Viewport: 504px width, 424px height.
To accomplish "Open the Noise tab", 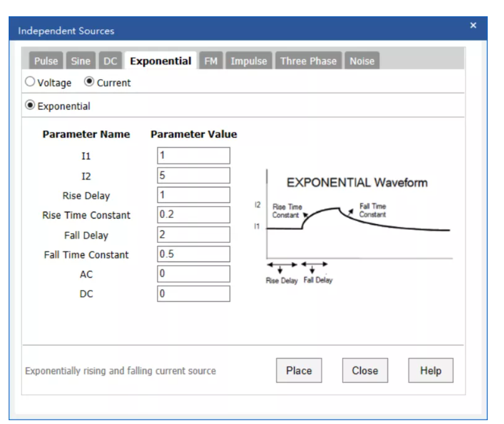I will pyautogui.click(x=362, y=61).
